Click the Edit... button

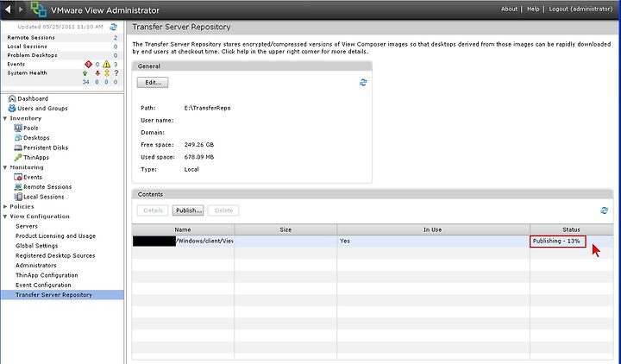point(153,83)
